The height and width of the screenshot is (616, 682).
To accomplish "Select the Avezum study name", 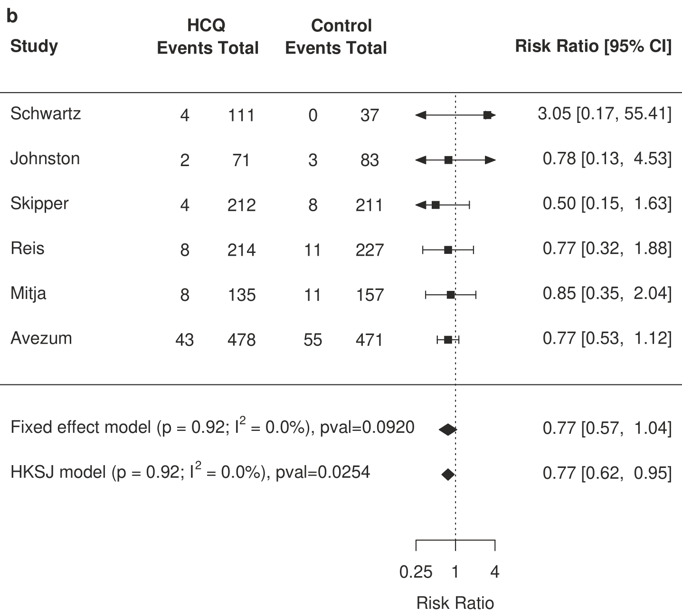I will click(41, 338).
